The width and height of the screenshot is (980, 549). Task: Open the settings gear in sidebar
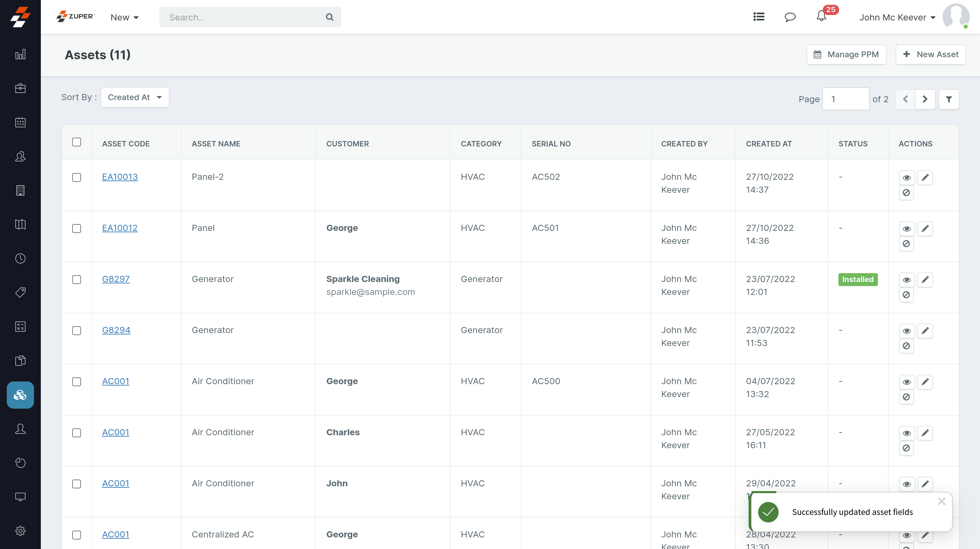(20, 530)
